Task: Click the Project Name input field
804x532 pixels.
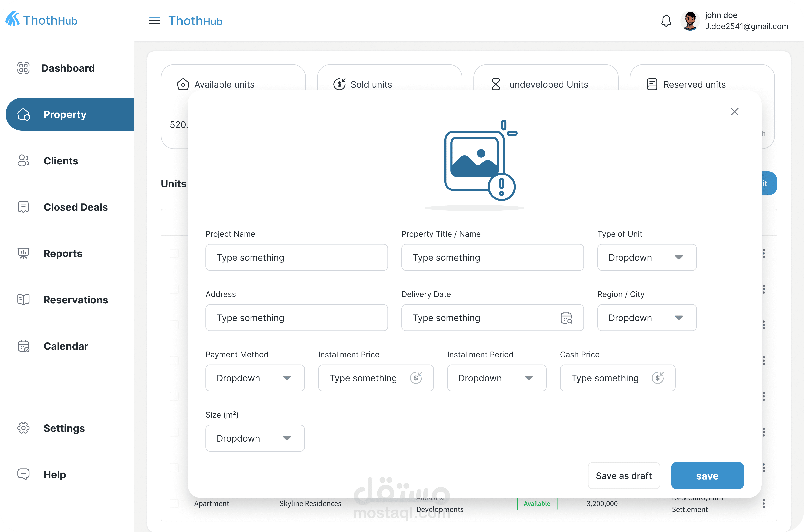Action: 296,257
